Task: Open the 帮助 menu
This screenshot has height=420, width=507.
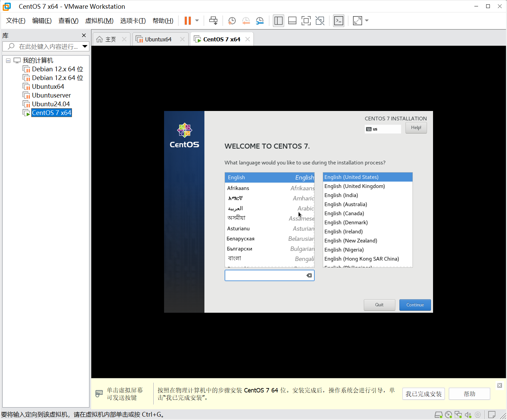Action: (x=163, y=21)
